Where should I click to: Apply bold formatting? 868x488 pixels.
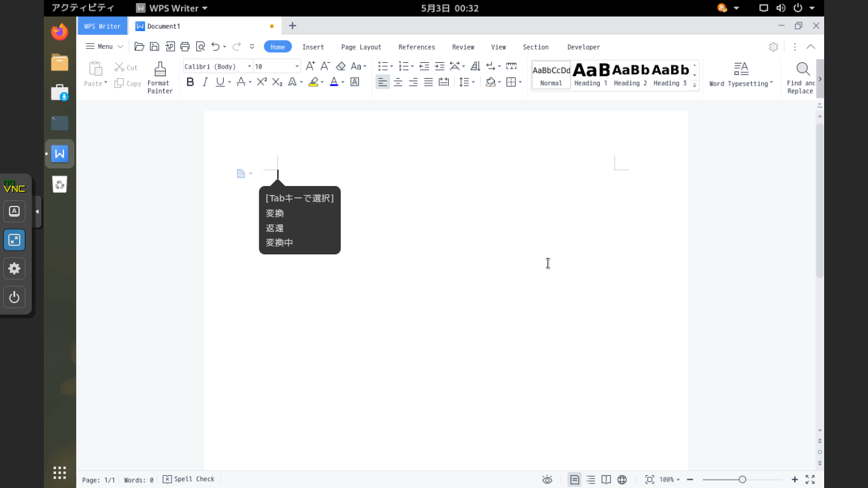(x=190, y=82)
